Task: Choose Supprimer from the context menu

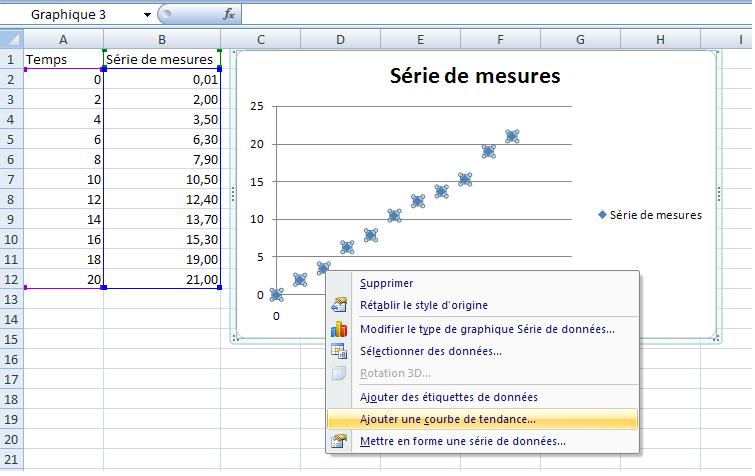Action: pyautogui.click(x=386, y=284)
